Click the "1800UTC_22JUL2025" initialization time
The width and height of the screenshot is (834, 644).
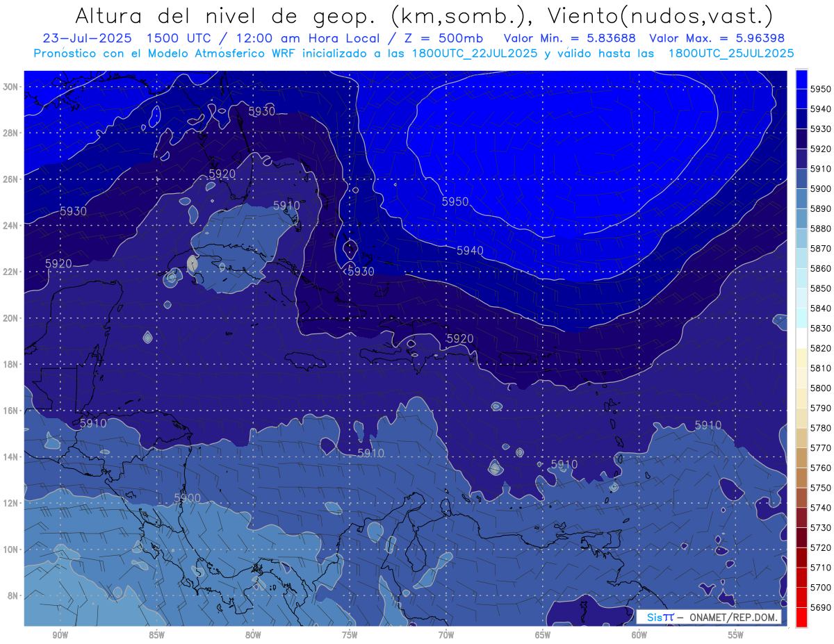(475, 53)
